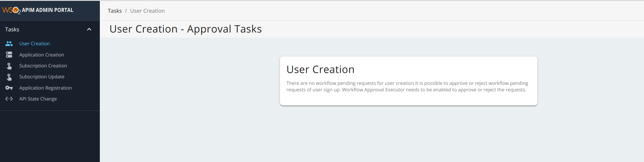Click the User Creation - Approval Tasks page heading
This screenshot has height=162, width=644.
click(x=185, y=29)
